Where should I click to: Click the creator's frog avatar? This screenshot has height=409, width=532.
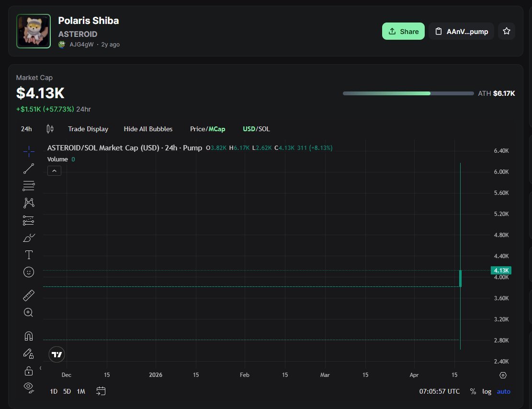62,45
